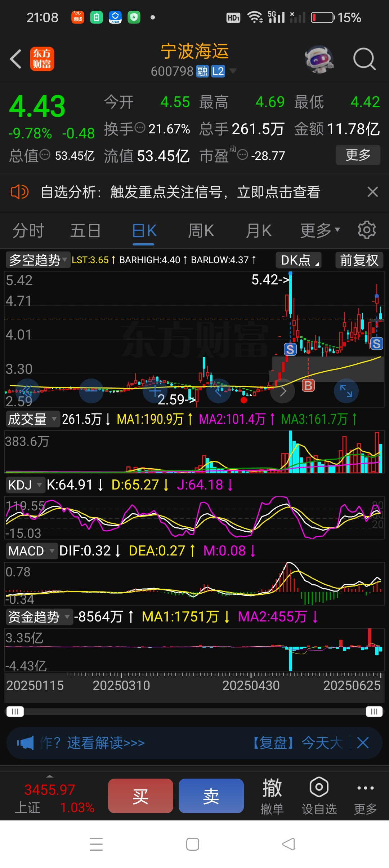Tap the 更多 quote details button
Image resolution: width=389 pixels, height=868 pixels.
[x=358, y=155]
